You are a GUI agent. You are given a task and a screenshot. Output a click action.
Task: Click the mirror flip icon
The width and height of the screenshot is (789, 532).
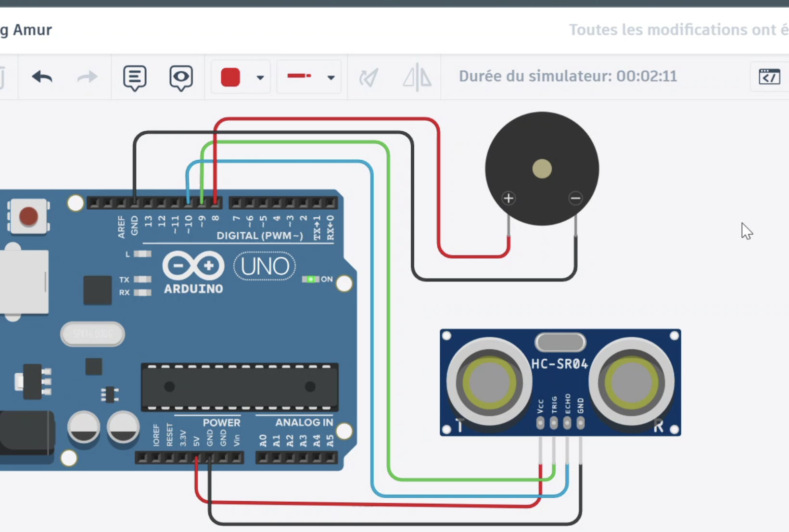pos(417,77)
